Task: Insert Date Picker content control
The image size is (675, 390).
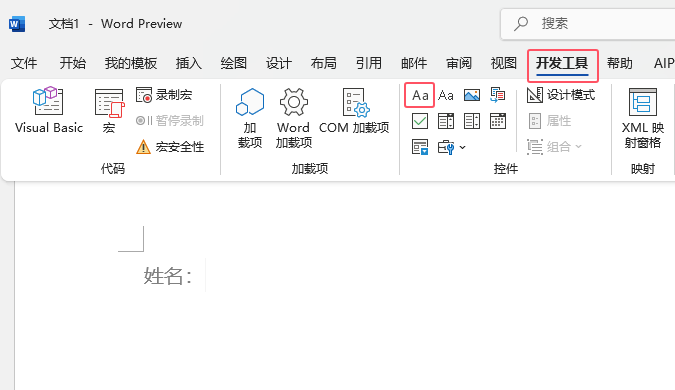Action: [x=498, y=121]
